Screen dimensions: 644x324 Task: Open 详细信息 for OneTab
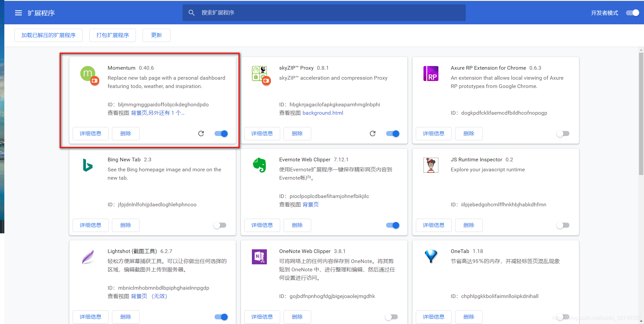coord(434,317)
